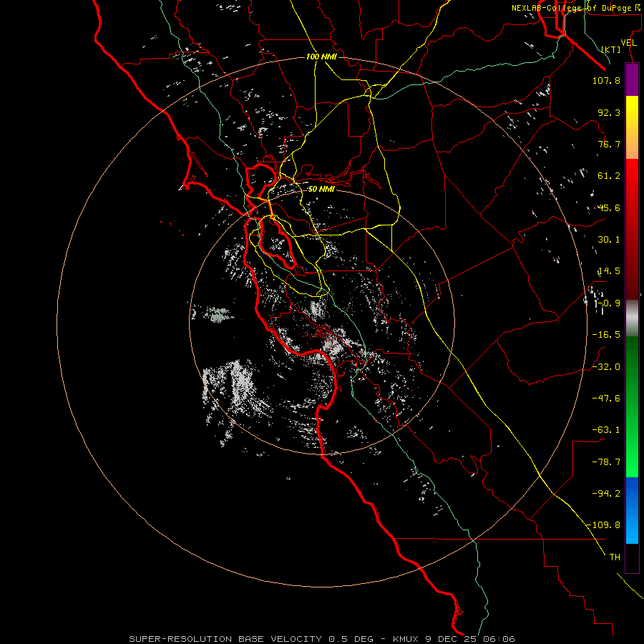644x644 pixels.
Task: Click the -32.0 scale value
Action: pos(606,367)
